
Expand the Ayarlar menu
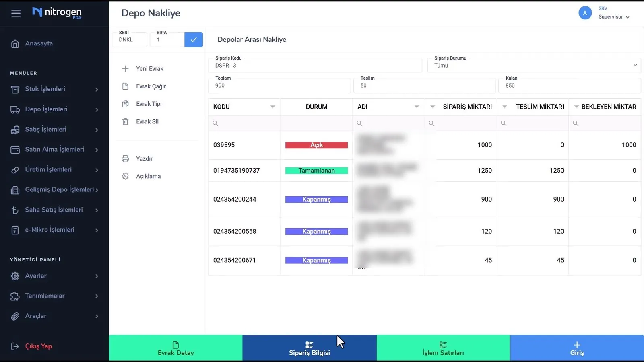coord(54,276)
